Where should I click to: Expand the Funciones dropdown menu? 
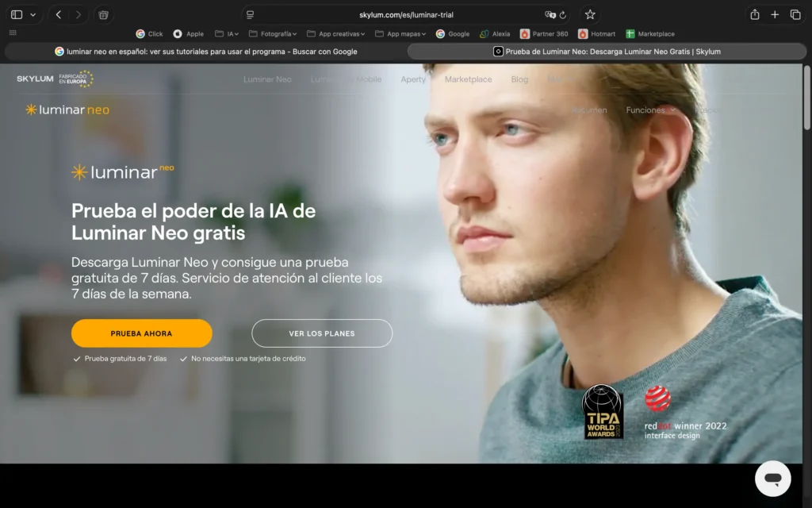coord(650,110)
